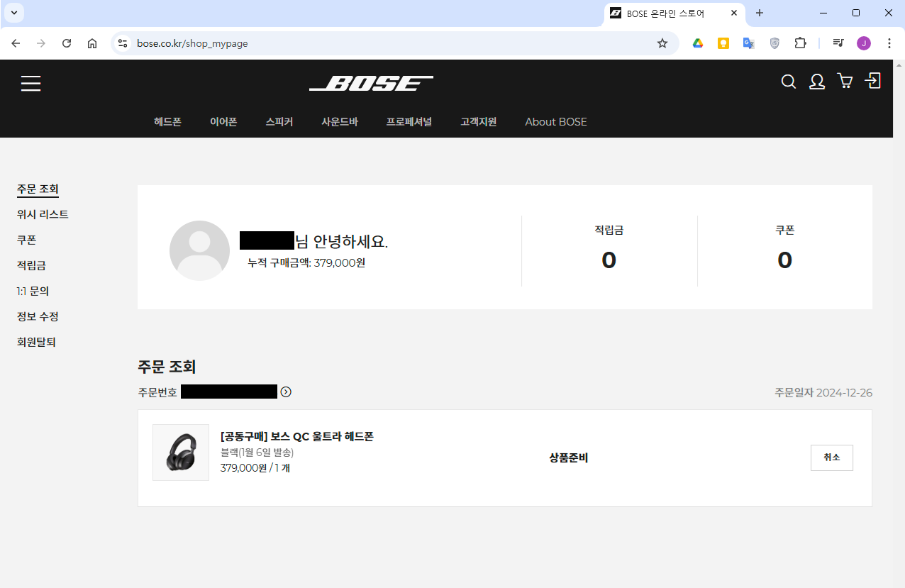Click the 적립금 balance value 0
Image resolution: width=905 pixels, height=588 pixels.
click(609, 260)
